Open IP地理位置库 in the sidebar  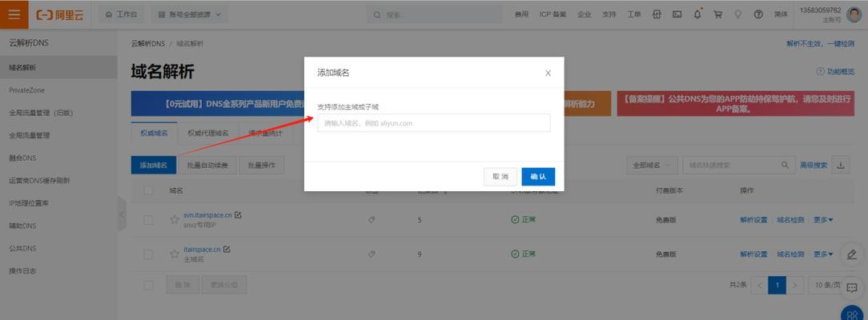(29, 203)
